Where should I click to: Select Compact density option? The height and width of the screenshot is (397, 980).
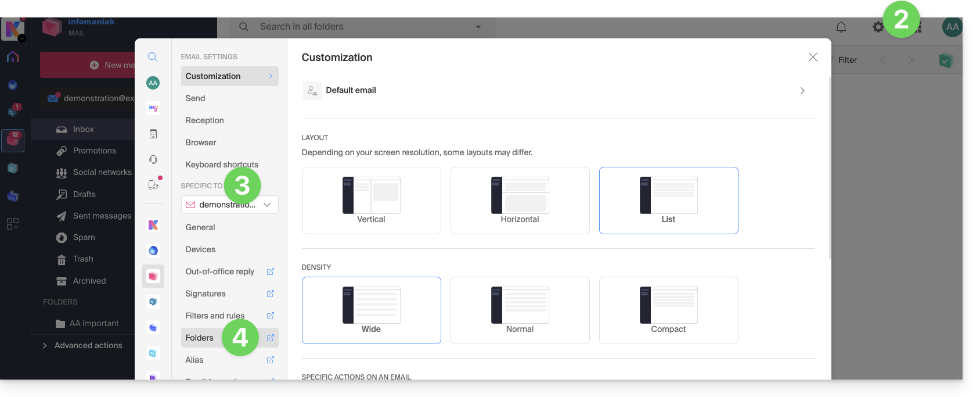tap(668, 310)
